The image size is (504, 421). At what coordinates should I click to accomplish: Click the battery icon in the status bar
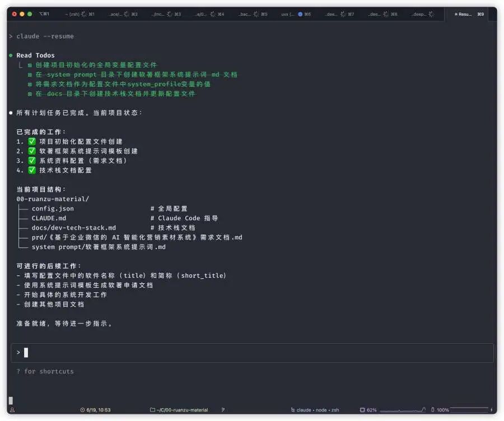433,410
